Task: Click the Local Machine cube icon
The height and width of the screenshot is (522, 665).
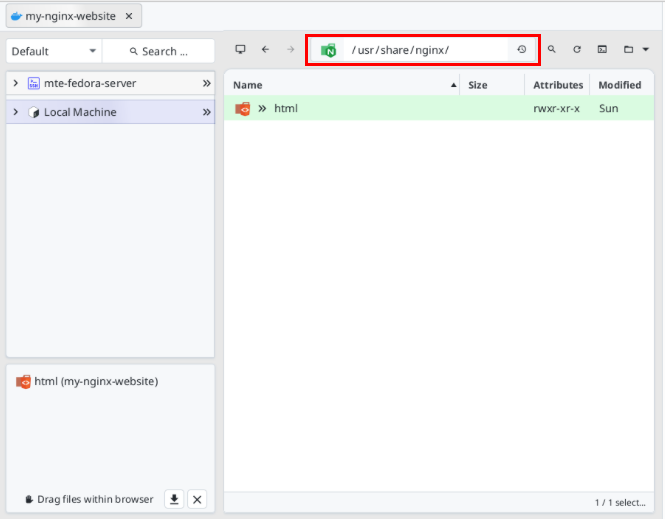Action: (x=34, y=112)
